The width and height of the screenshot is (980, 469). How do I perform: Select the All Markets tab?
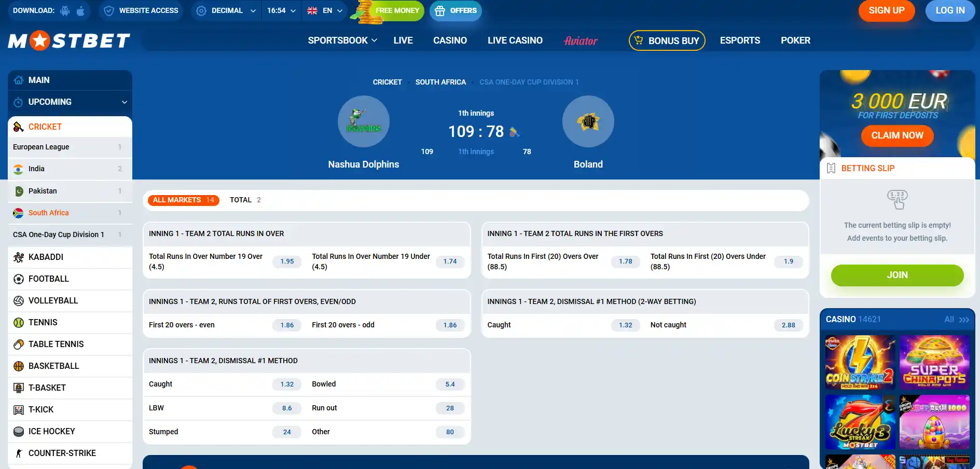click(x=184, y=200)
